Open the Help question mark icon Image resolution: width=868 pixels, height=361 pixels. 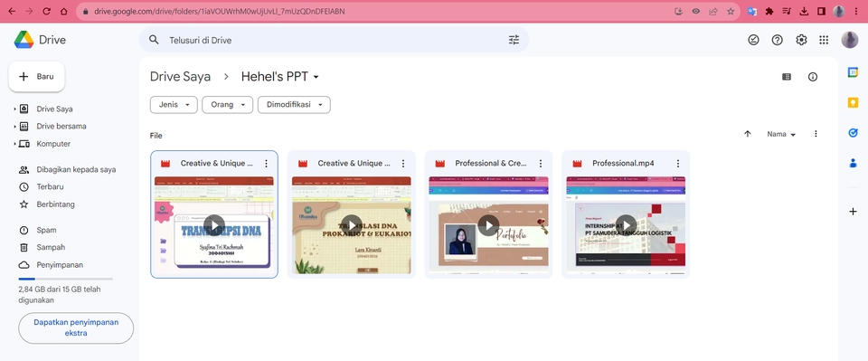tap(778, 40)
